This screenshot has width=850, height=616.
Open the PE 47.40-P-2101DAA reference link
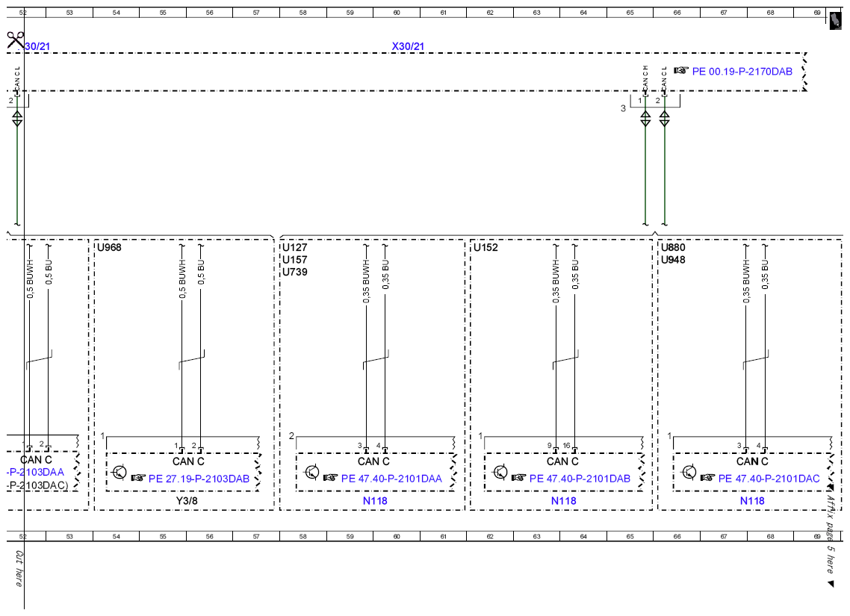[x=391, y=479]
